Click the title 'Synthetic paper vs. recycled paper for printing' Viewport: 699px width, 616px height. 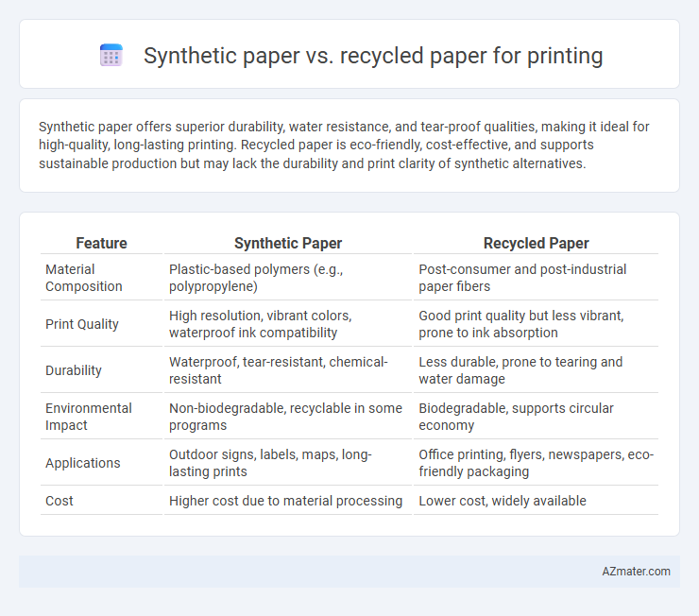tap(373, 56)
